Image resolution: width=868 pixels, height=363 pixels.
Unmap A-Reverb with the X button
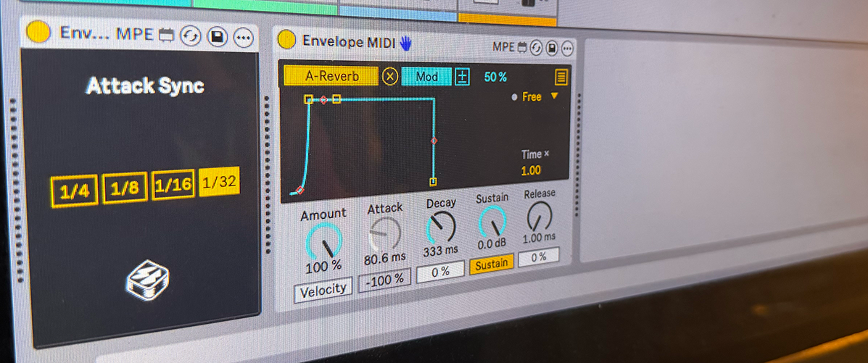coord(389,76)
